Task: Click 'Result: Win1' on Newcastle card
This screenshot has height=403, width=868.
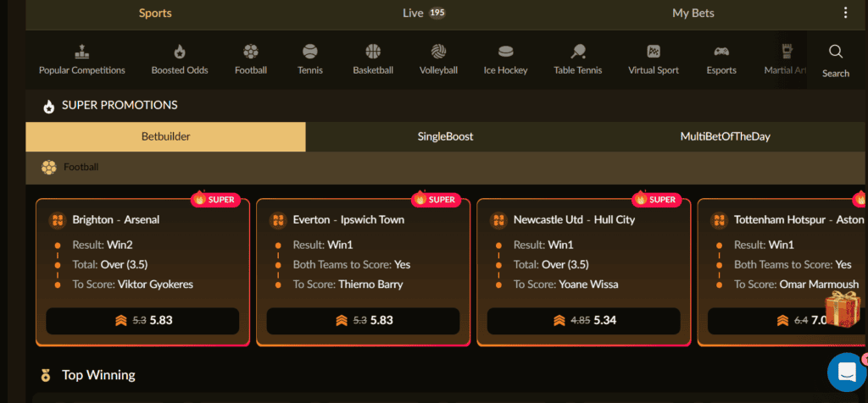Action: click(x=543, y=245)
